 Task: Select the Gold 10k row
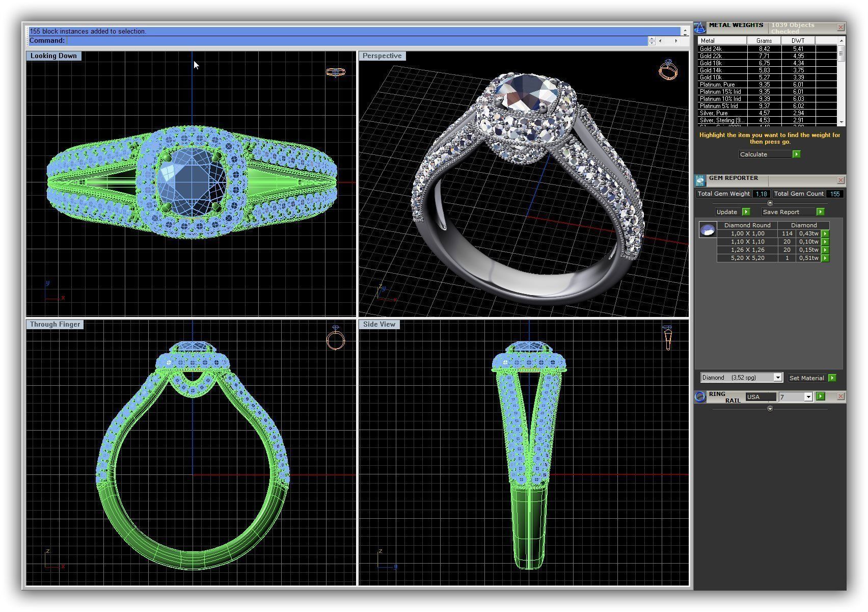(767, 77)
